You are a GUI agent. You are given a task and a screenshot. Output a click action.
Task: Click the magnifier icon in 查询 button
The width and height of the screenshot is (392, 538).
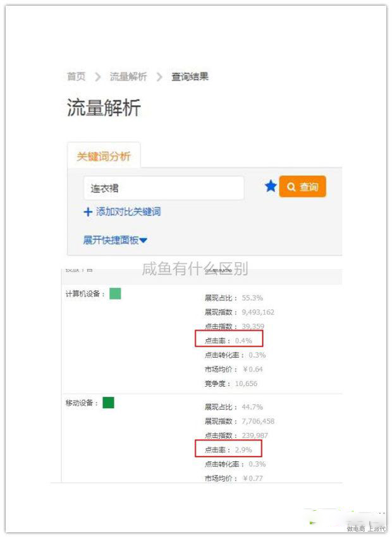(x=291, y=187)
